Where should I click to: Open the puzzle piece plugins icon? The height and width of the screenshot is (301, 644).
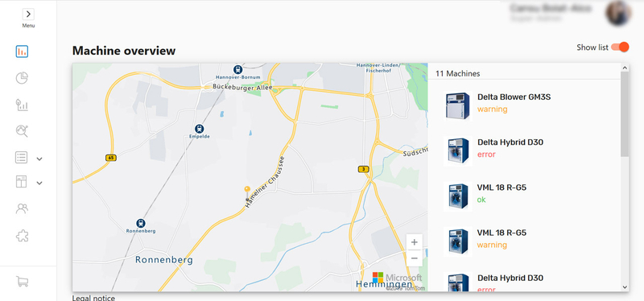click(x=23, y=235)
